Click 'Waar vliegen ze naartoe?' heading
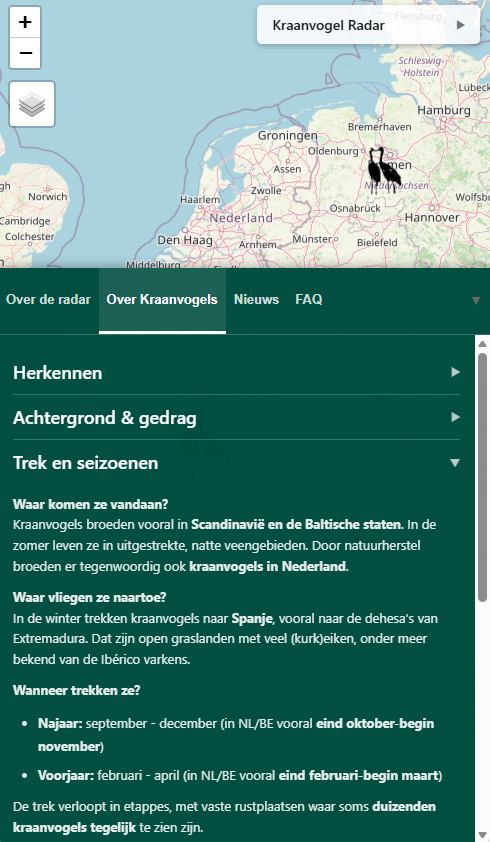 [x=90, y=597]
